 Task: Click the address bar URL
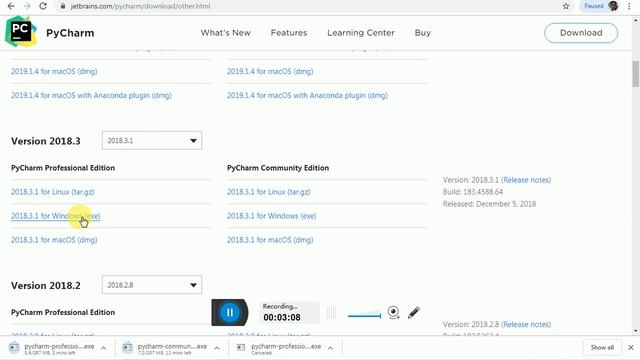pos(140,6)
